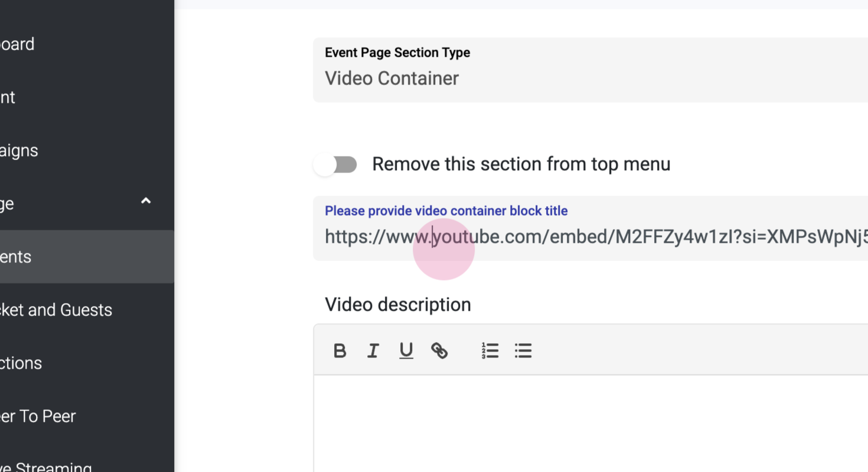Click the sidebar item ending in 'nt' below Dashboard

tap(8, 97)
